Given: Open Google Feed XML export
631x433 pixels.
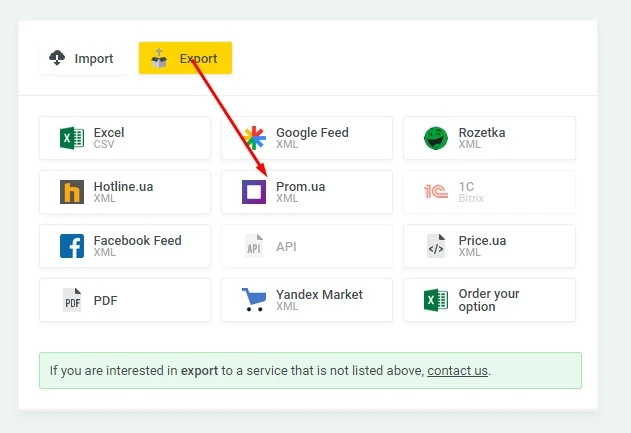Looking at the screenshot, I should click(307, 138).
